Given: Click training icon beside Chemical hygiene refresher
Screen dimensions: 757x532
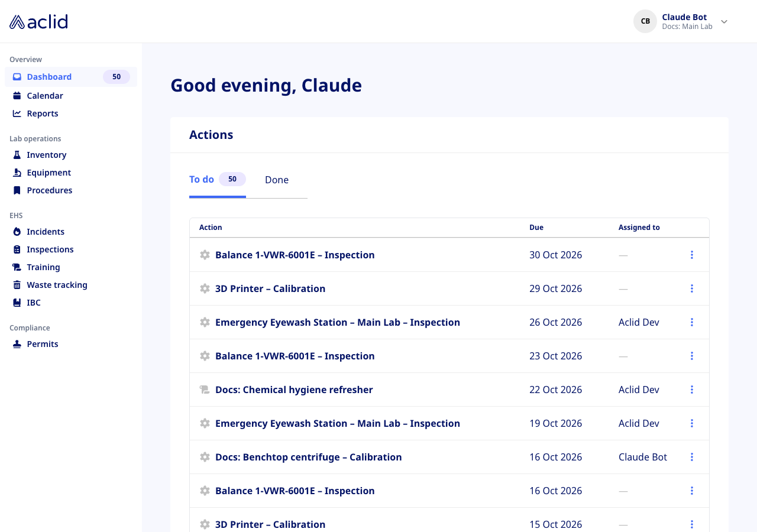Looking at the screenshot, I should (205, 390).
